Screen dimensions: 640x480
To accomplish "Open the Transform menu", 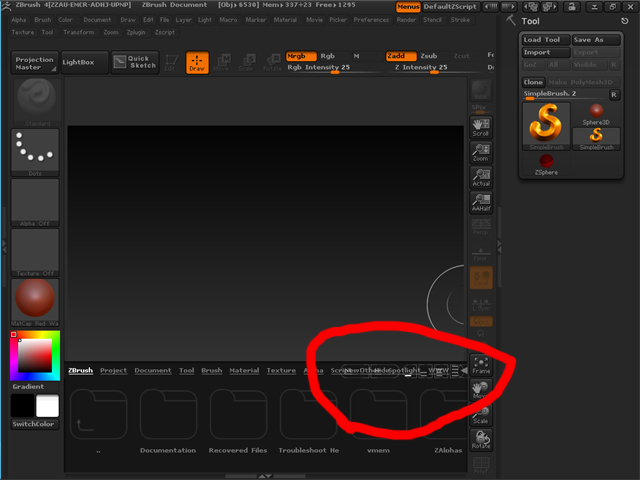I will pyautogui.click(x=79, y=32).
